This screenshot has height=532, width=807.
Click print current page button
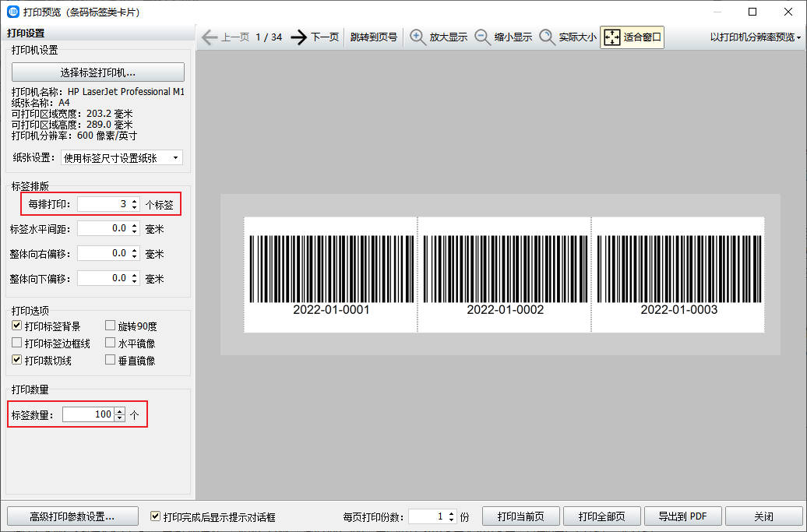521,516
